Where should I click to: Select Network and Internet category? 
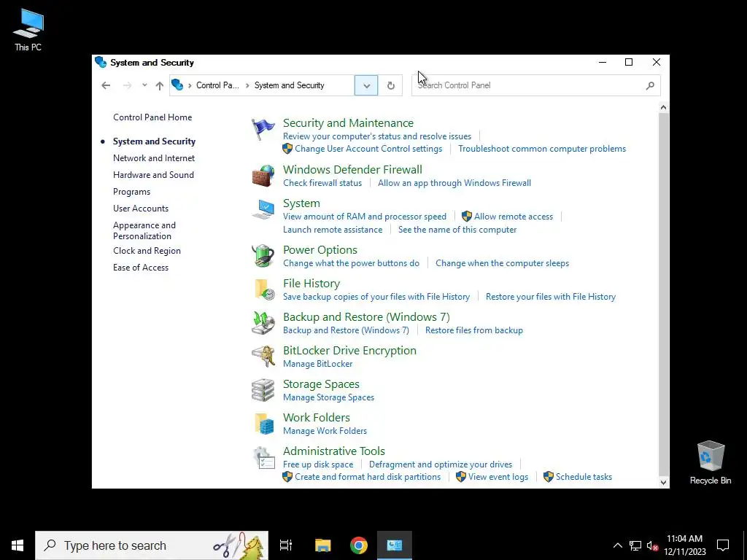point(154,158)
